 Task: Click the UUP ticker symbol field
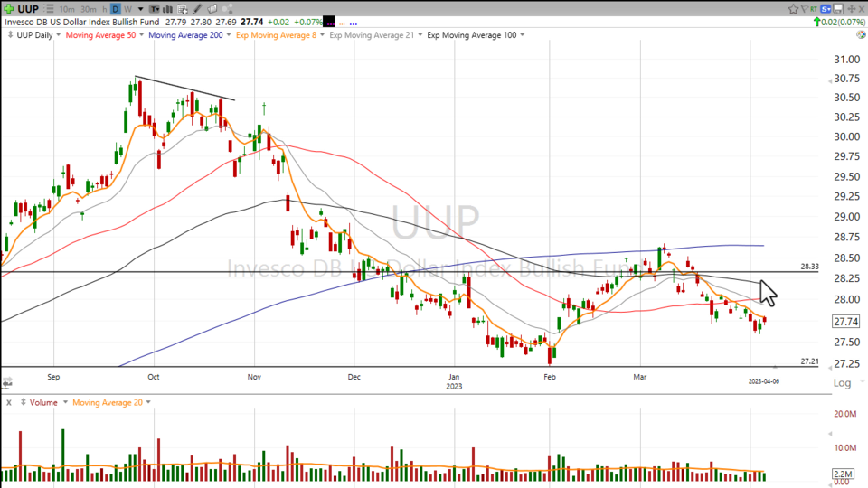click(29, 9)
